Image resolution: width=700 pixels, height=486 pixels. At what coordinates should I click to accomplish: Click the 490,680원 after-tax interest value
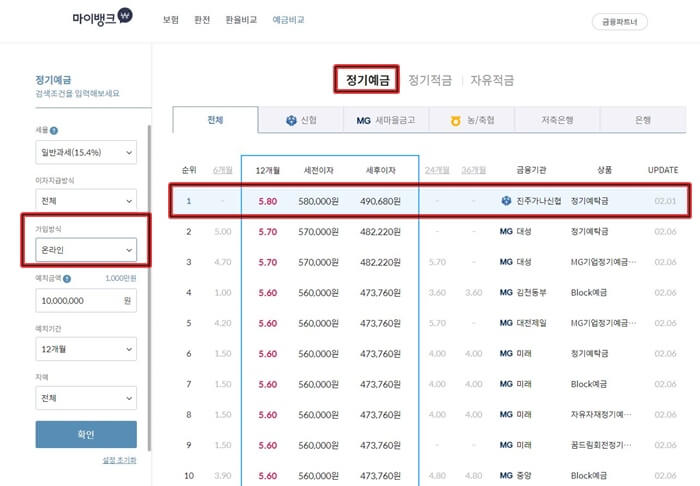click(x=380, y=201)
